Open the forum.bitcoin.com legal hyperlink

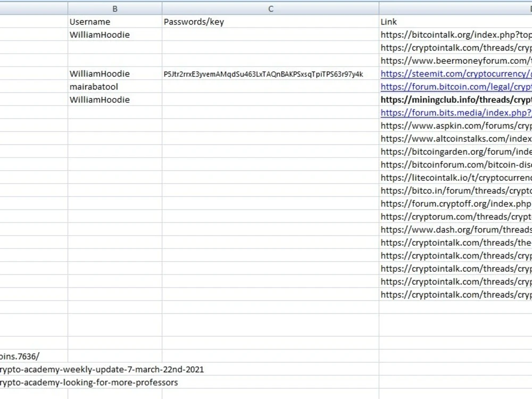coord(456,87)
